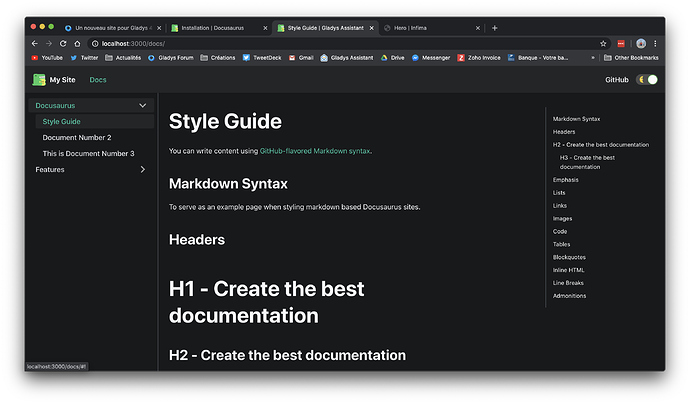Jump to H2 - Create the best documentation TOC entry
This screenshot has width=690, height=404.
click(601, 144)
